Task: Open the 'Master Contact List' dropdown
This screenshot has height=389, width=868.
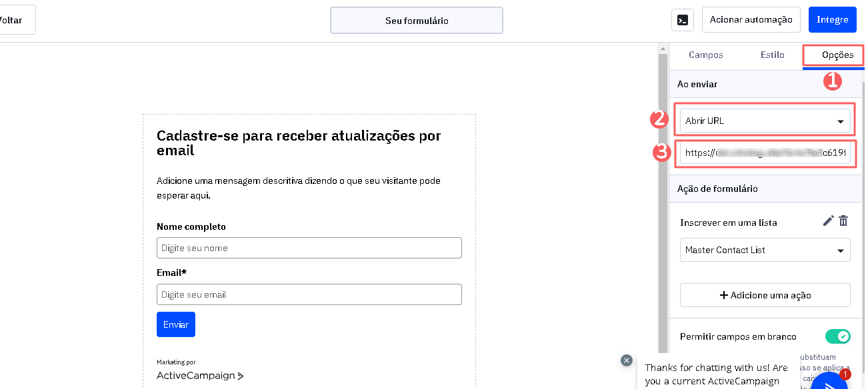Action: point(765,250)
